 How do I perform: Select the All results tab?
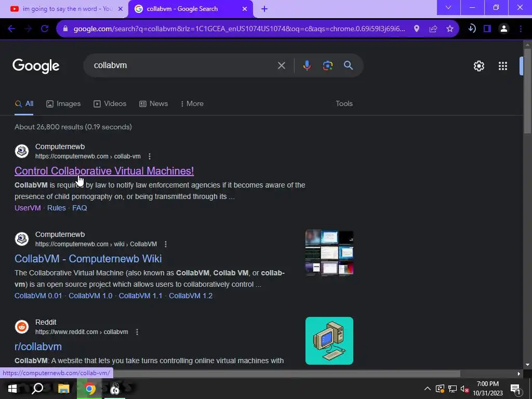pyautogui.click(x=24, y=104)
